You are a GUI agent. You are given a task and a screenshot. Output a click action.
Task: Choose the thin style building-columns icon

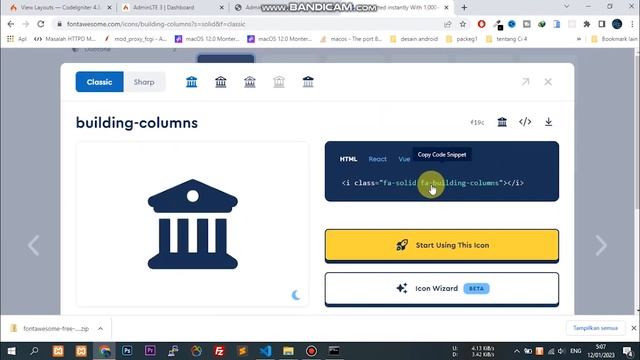279,82
